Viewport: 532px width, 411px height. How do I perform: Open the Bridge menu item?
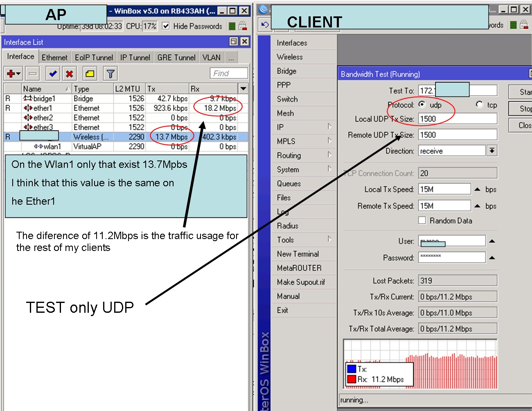pos(286,71)
